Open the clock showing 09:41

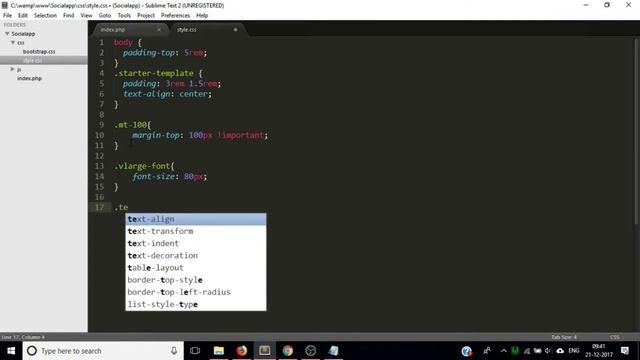598,351
